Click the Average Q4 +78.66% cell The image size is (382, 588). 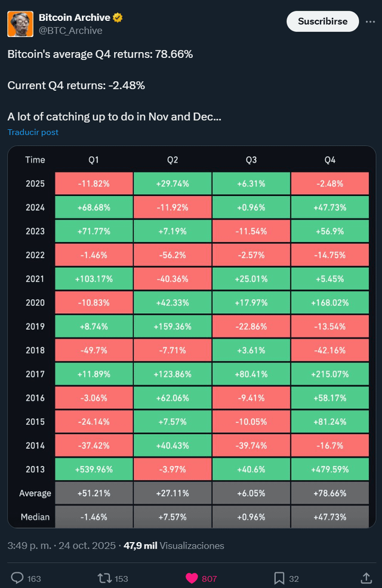tap(330, 493)
